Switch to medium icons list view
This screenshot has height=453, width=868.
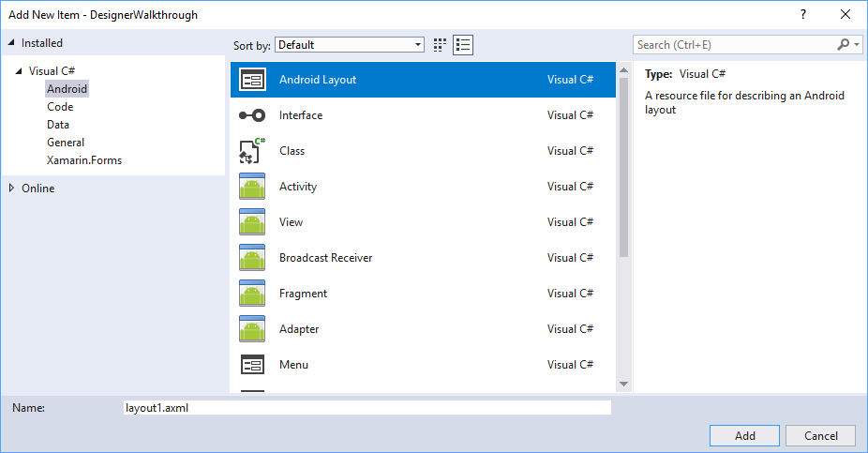click(x=463, y=45)
